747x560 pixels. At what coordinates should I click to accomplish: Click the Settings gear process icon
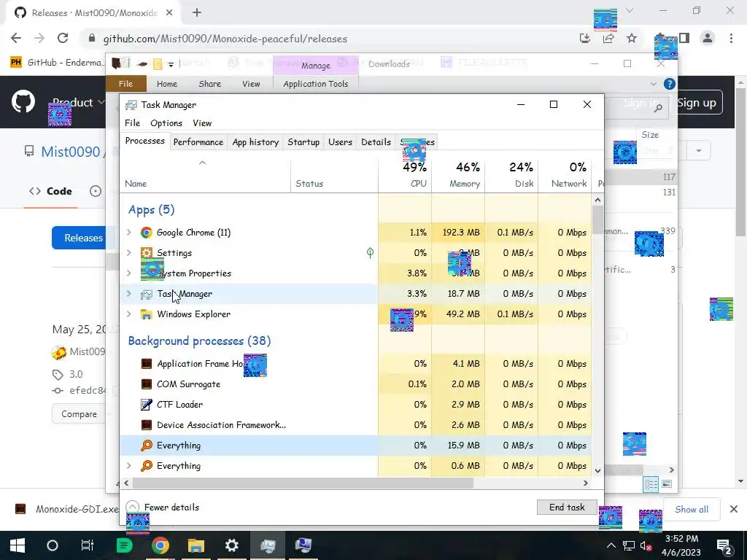(x=146, y=253)
